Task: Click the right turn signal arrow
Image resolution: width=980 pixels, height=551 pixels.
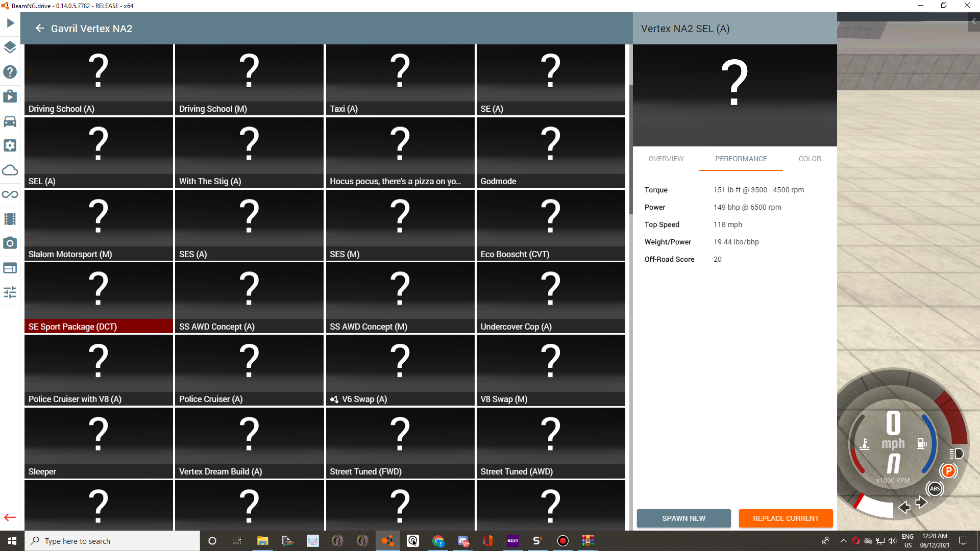Action: 921,503
